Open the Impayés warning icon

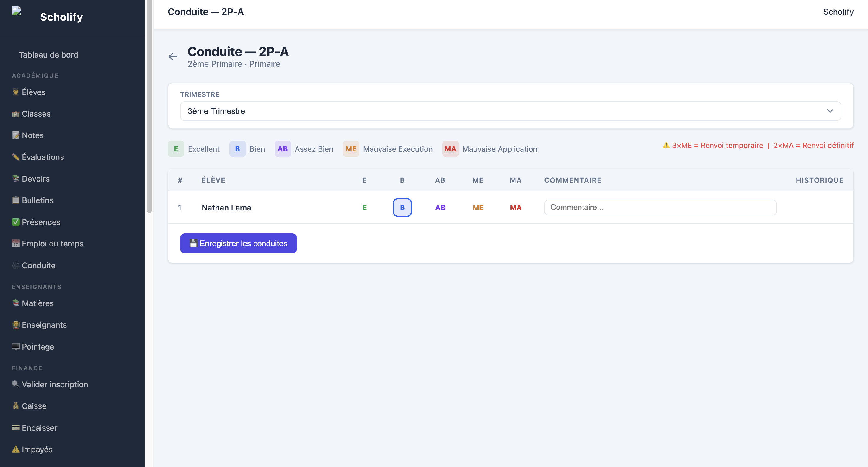[x=15, y=449]
